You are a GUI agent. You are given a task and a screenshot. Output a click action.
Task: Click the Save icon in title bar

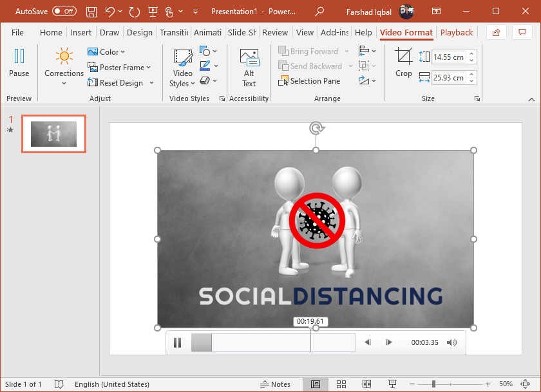pyautogui.click(x=91, y=12)
